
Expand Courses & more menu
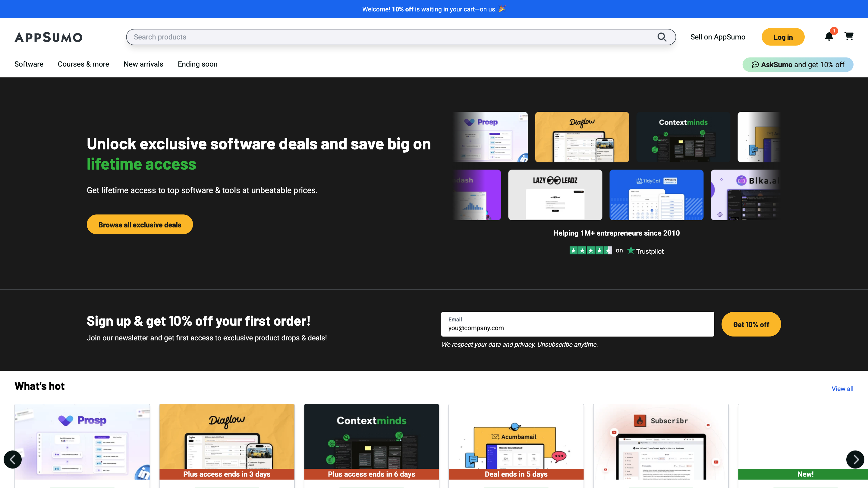pyautogui.click(x=83, y=64)
